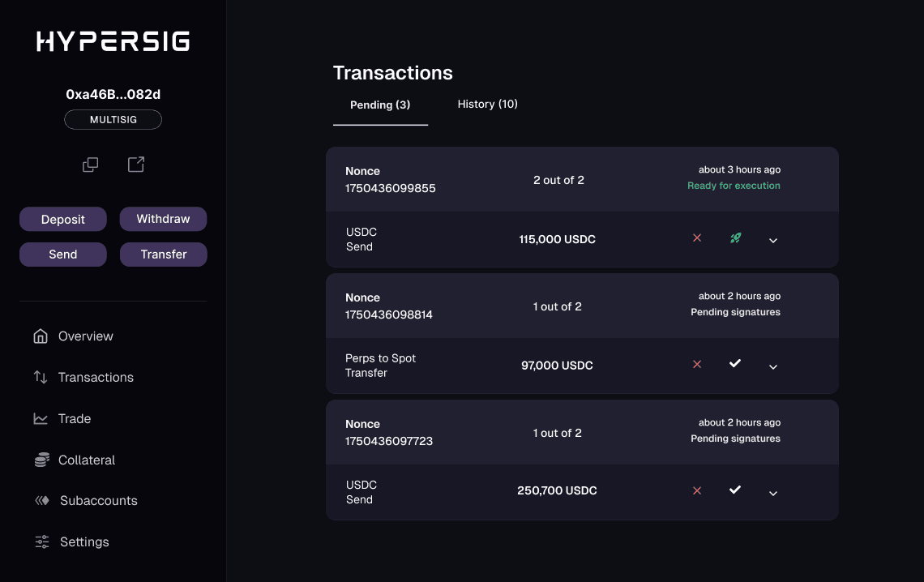Select the Pending transactions tab
Image resolution: width=924 pixels, height=582 pixels.
pos(380,104)
